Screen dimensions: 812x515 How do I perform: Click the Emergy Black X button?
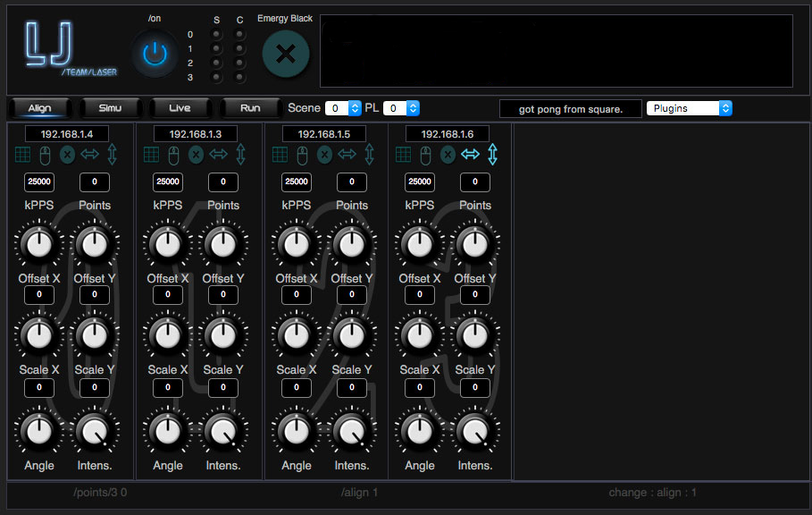pyautogui.click(x=285, y=54)
